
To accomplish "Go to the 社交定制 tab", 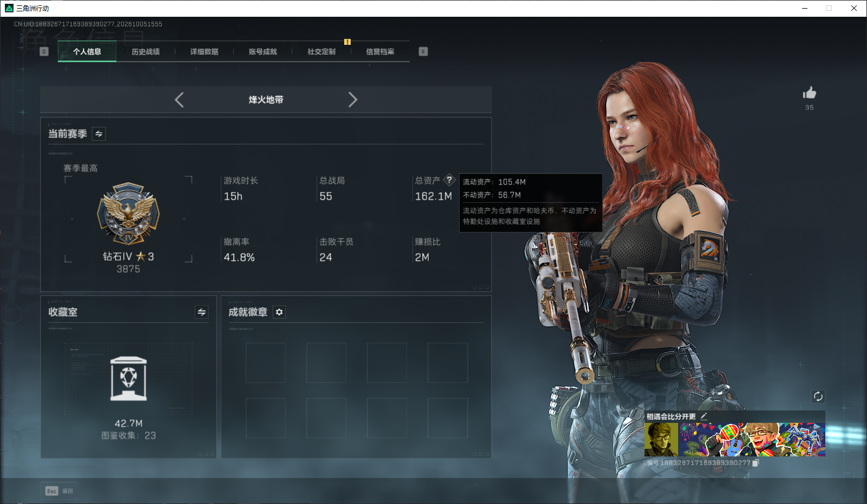I will [321, 52].
